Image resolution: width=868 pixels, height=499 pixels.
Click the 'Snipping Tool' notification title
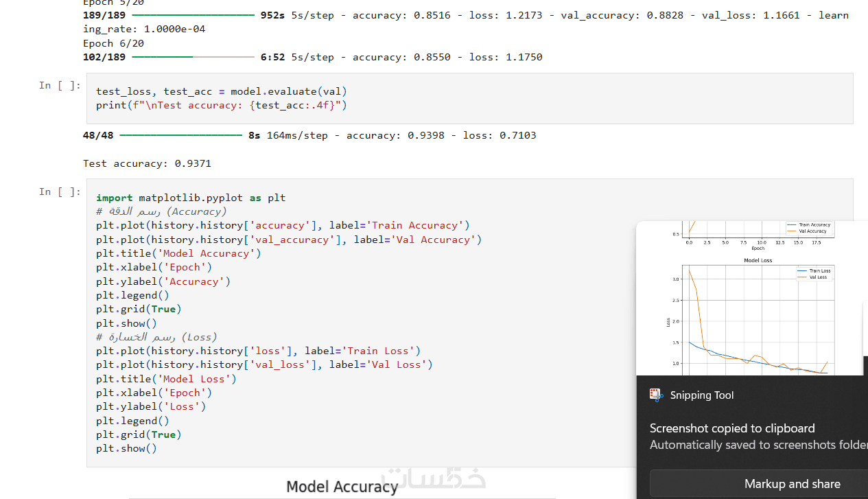tap(701, 395)
